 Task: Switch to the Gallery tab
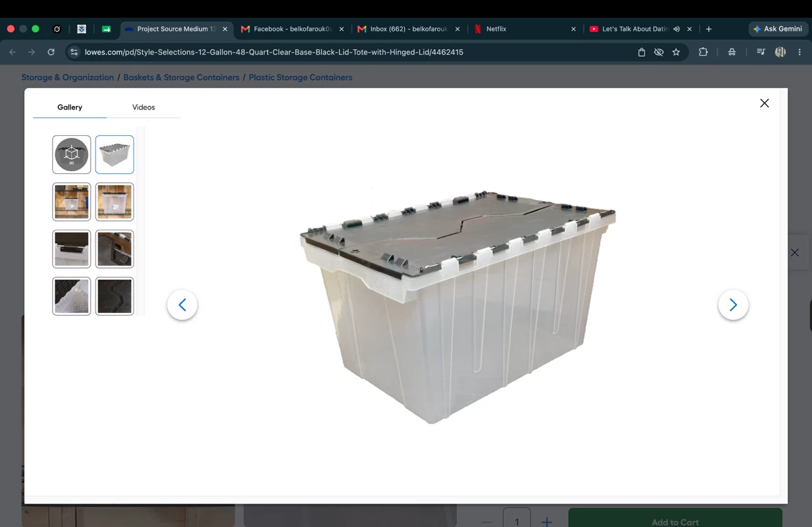pos(70,107)
